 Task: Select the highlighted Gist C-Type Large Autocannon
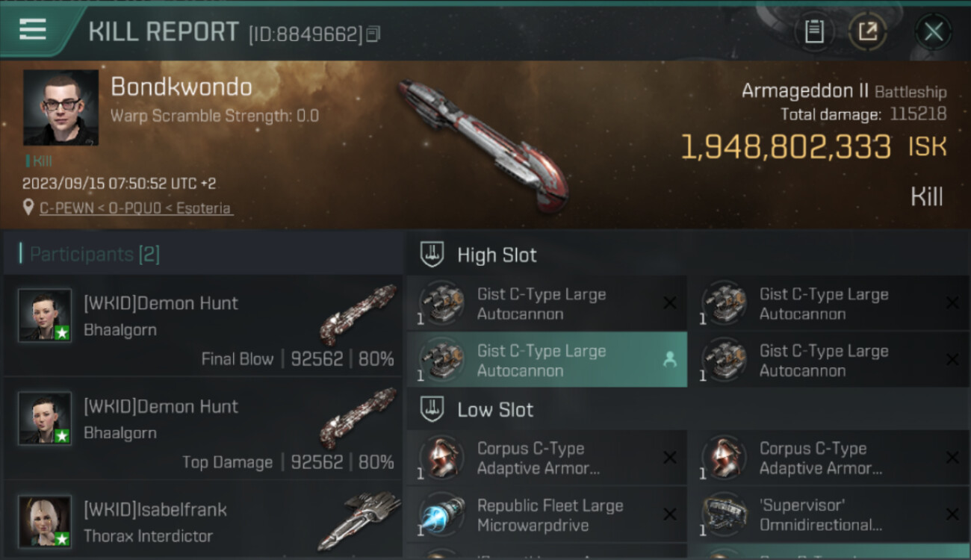pos(547,360)
